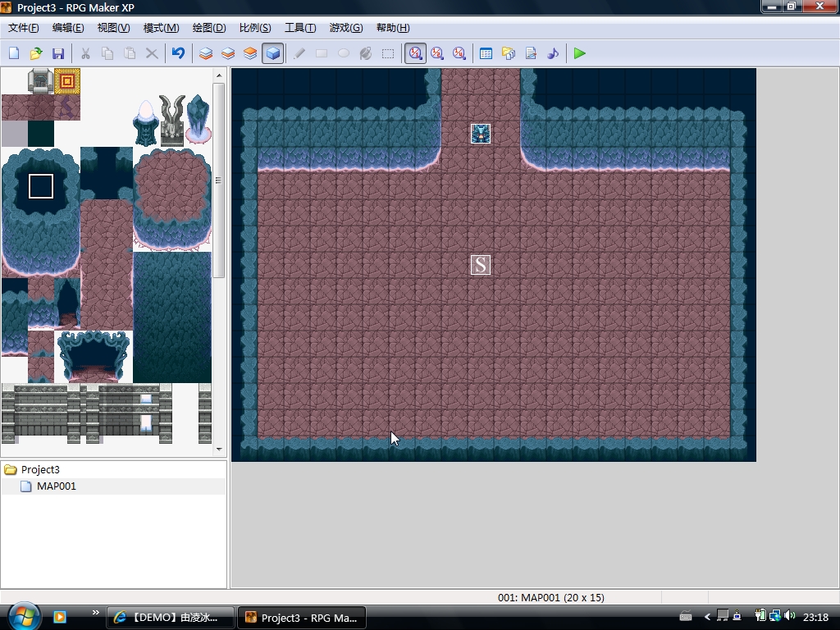
Task: Open the 帮助(H) menu
Action: tap(393, 28)
